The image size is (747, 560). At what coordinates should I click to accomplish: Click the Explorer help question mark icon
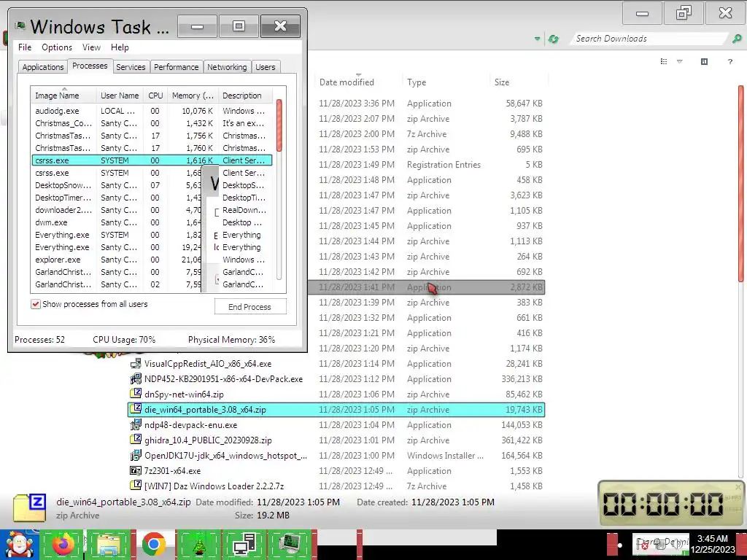point(729,61)
